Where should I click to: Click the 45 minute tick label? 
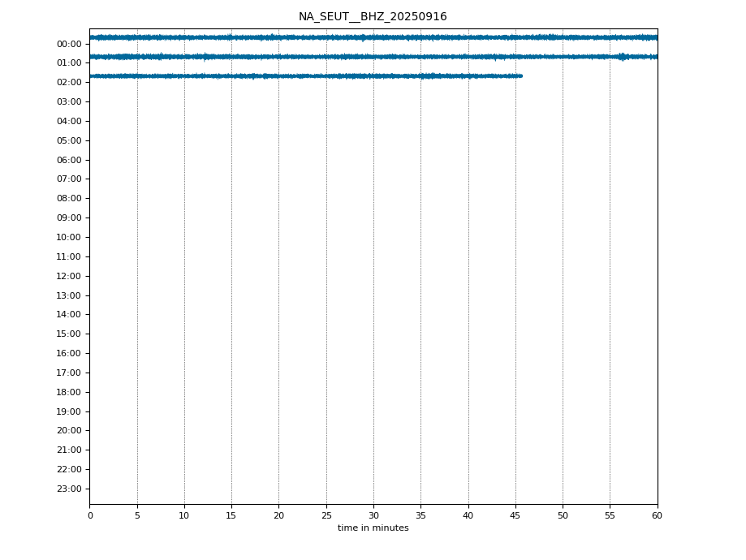point(515,515)
